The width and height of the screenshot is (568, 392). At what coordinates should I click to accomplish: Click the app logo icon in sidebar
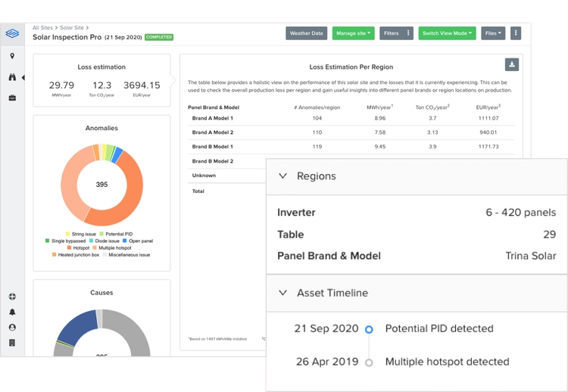coord(12,33)
